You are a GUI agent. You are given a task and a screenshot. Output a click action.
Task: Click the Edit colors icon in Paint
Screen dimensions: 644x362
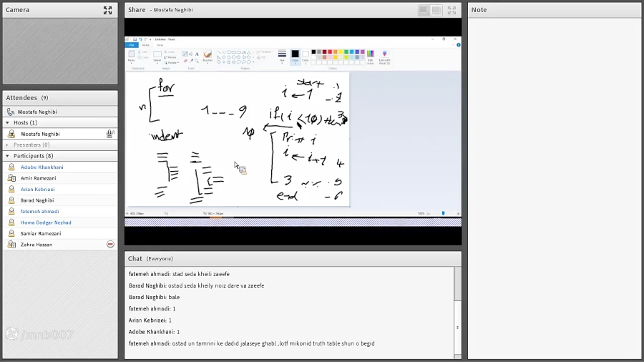pyautogui.click(x=370, y=56)
